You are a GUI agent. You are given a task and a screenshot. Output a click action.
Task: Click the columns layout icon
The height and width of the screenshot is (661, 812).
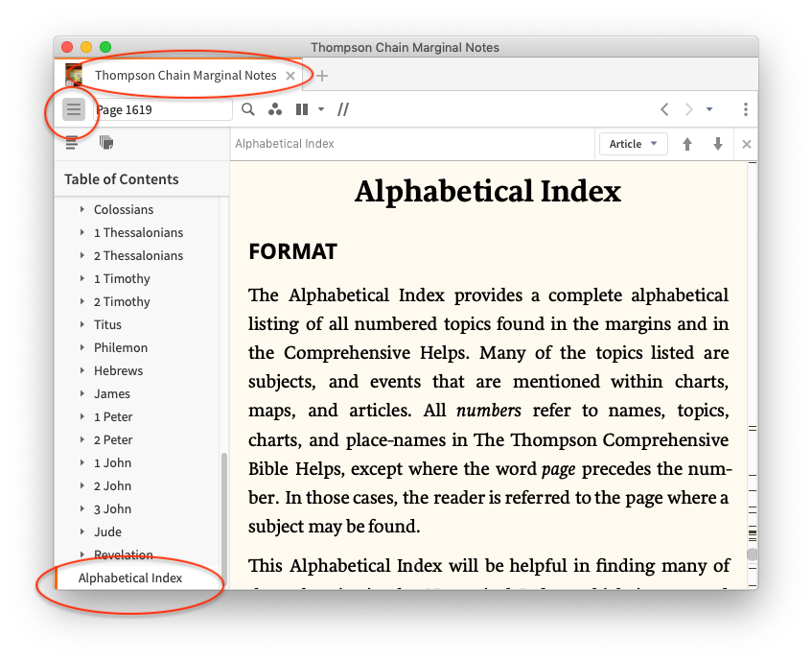point(302,109)
